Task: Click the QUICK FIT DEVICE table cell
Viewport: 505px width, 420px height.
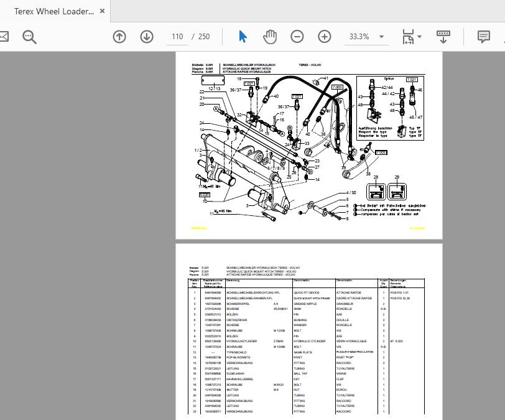Action: (307, 292)
